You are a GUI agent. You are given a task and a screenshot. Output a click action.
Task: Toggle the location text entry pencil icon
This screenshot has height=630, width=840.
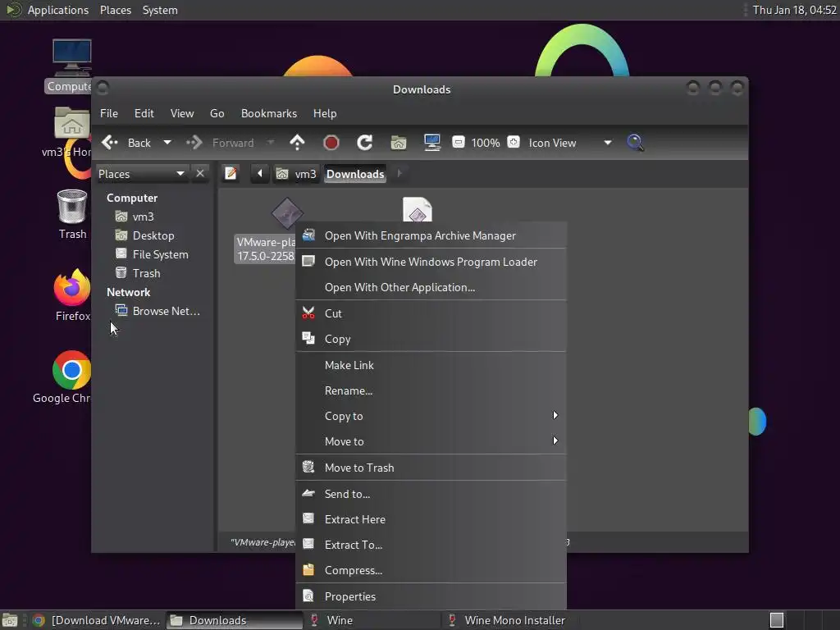coord(231,174)
